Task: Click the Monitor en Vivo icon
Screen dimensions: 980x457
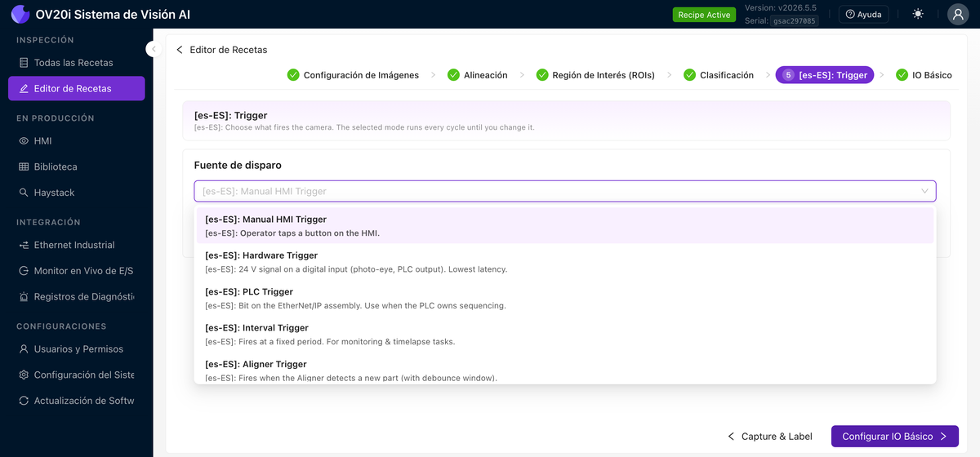Action: 24,271
